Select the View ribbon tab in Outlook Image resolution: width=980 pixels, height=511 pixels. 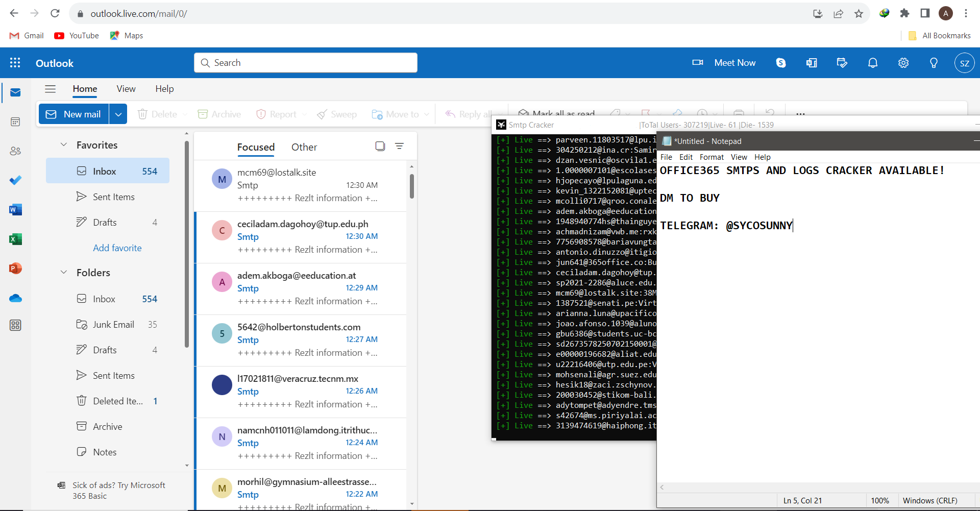pos(126,89)
